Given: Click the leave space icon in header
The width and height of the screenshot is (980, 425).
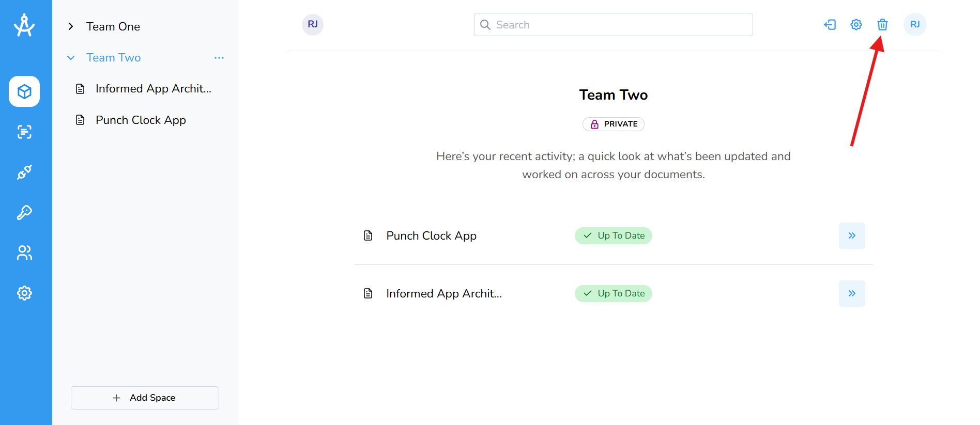Looking at the screenshot, I should 830,24.
